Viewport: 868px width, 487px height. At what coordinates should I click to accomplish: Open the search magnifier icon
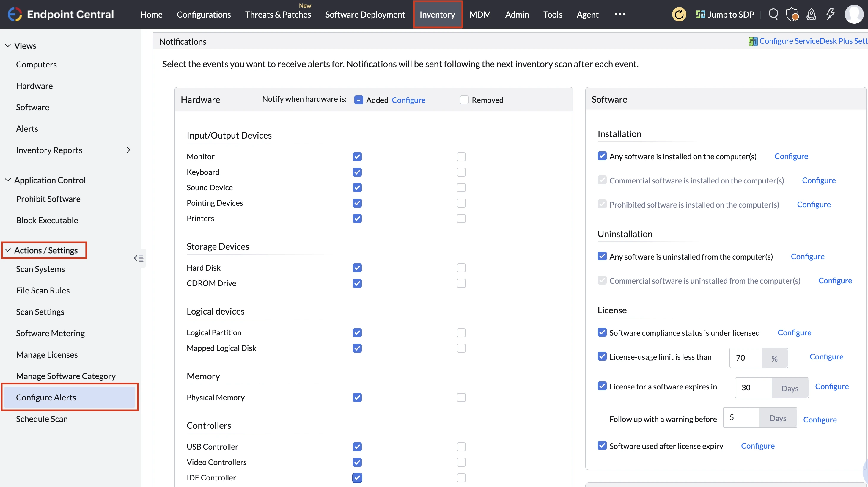click(x=773, y=14)
